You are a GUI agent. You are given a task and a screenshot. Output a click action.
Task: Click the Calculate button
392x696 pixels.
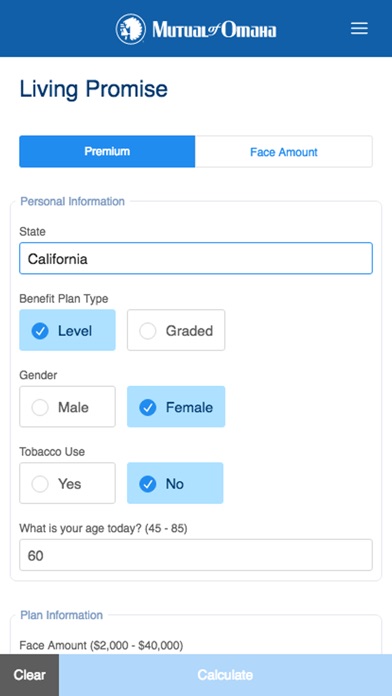[226, 675]
